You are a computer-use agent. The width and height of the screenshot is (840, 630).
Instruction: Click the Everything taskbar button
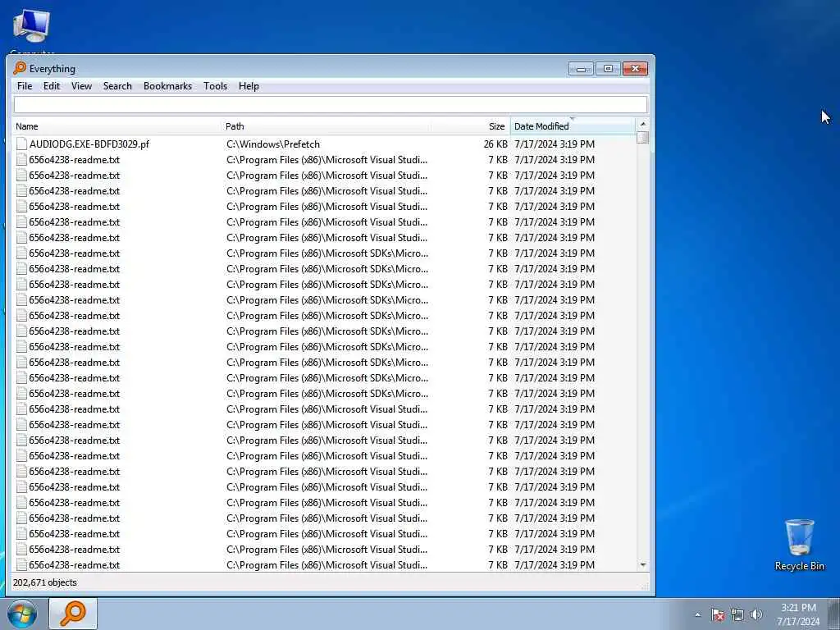[73, 614]
